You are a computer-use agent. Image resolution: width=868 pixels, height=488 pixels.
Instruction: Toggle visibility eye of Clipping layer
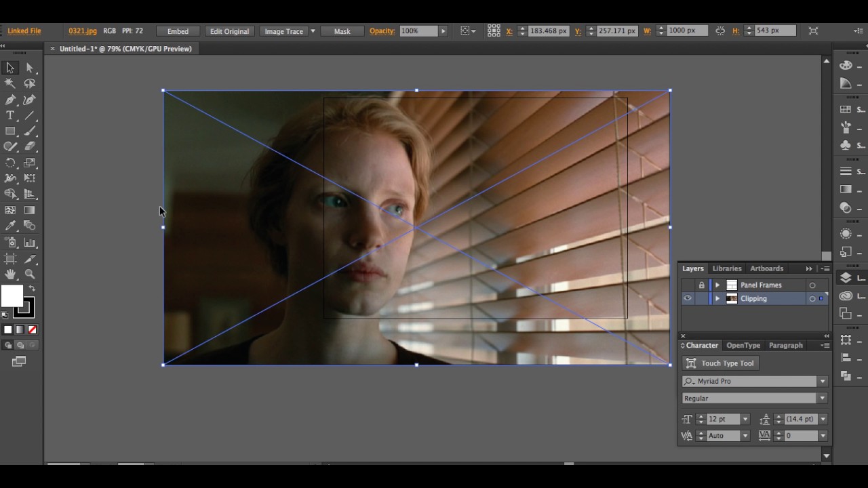(x=688, y=298)
